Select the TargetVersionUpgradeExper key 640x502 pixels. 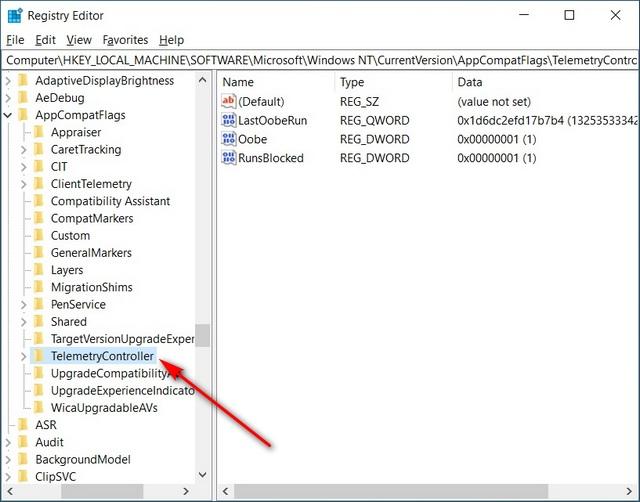pyautogui.click(x=123, y=339)
